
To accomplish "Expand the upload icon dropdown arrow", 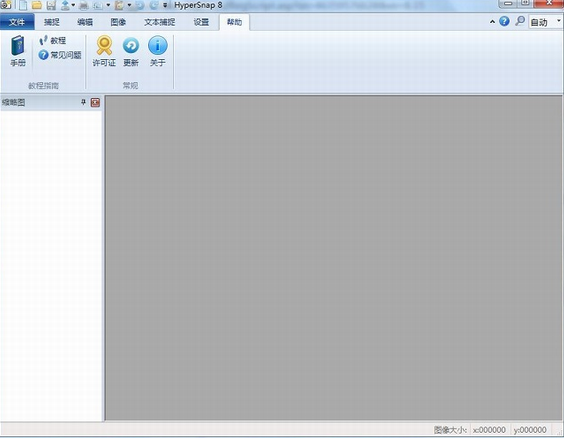I will coord(73,5).
